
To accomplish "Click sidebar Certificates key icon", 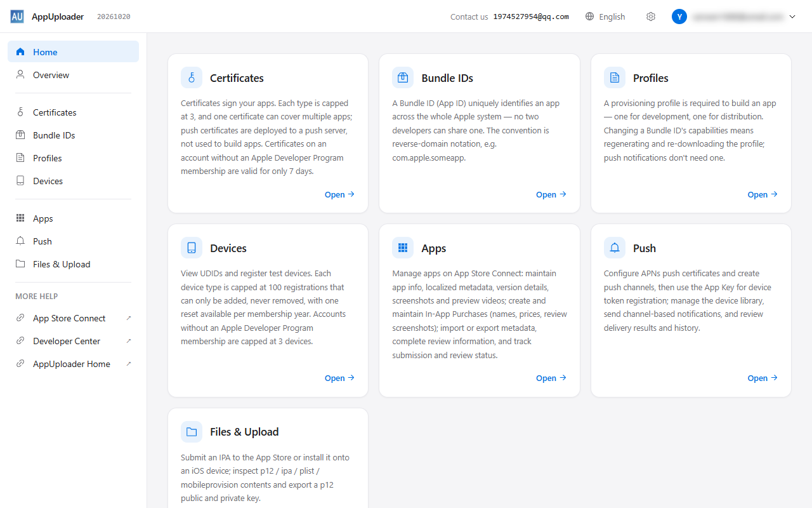I will (20, 112).
